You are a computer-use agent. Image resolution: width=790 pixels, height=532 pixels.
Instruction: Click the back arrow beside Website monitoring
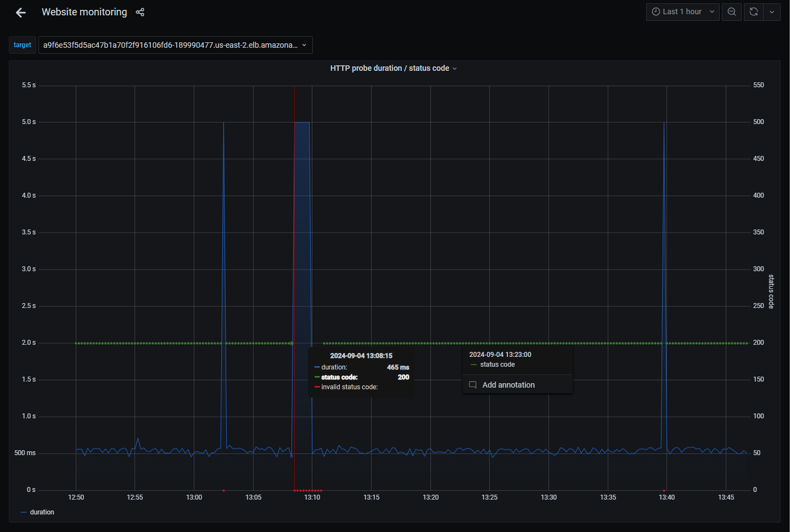click(20, 12)
